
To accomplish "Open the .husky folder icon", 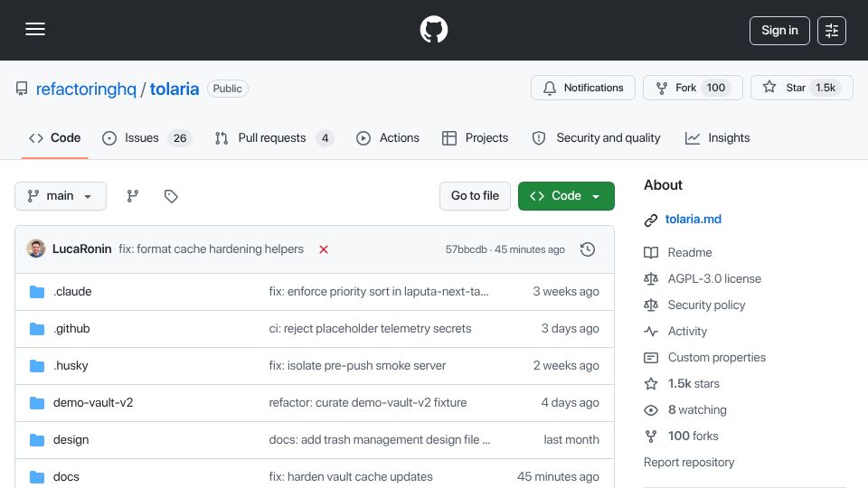I will tap(37, 366).
